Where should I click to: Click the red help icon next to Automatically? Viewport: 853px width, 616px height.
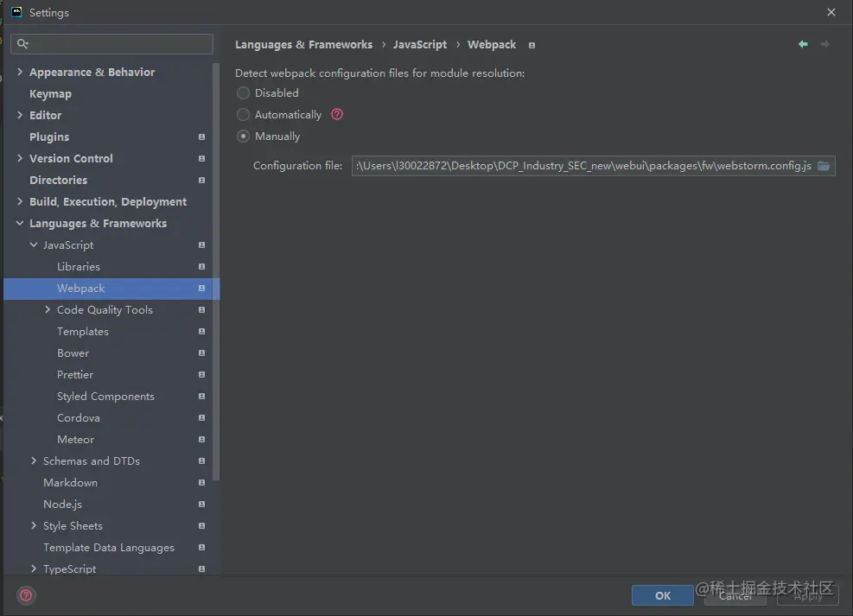(337, 114)
